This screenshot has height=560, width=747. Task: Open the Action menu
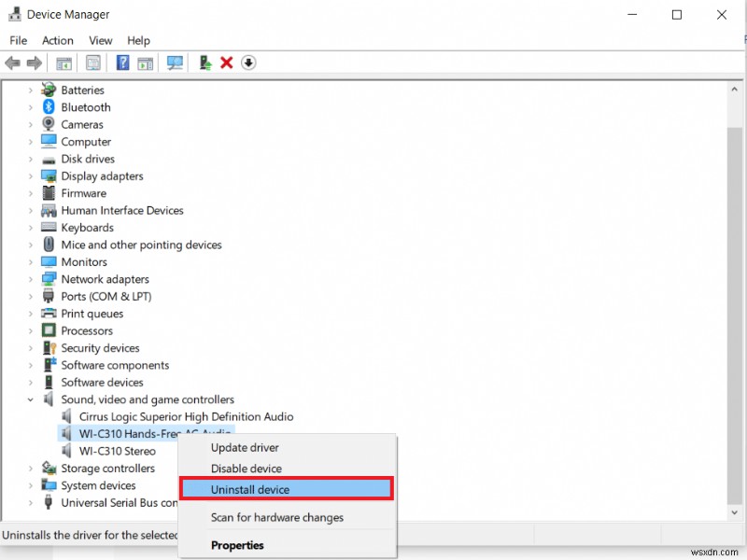[x=57, y=40]
